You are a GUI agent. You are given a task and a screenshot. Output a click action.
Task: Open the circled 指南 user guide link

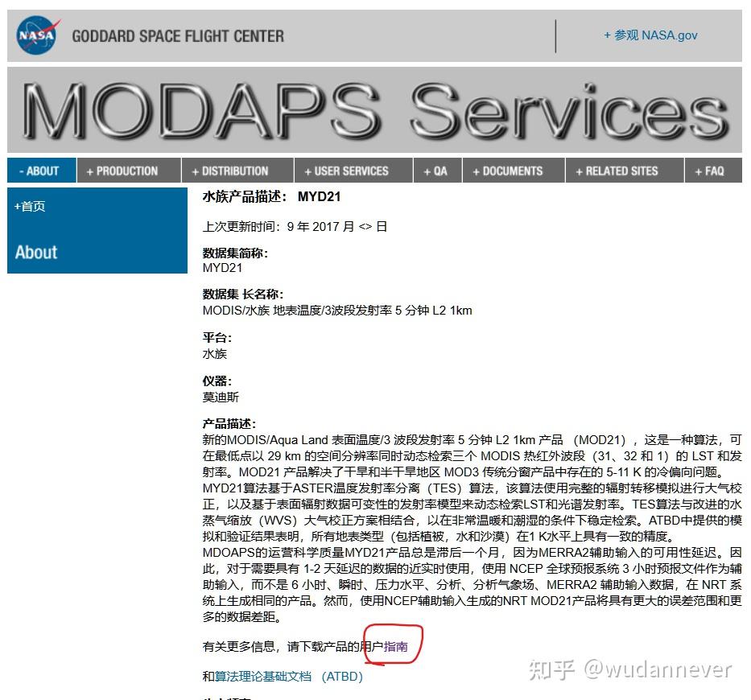click(x=395, y=644)
